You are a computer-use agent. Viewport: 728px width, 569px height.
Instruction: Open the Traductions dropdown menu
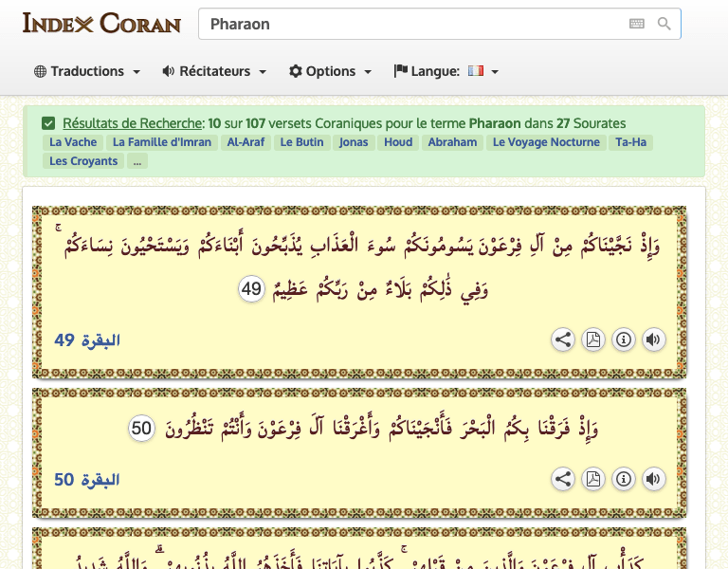coord(87,71)
